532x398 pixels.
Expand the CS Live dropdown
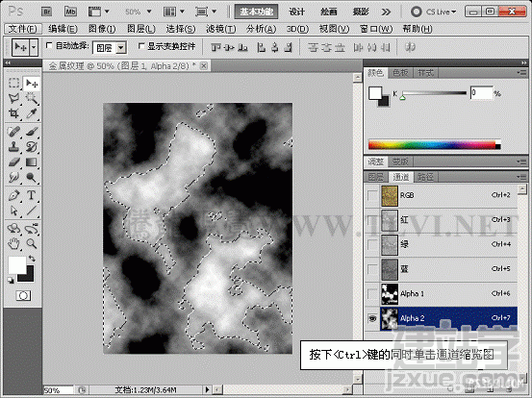pyautogui.click(x=434, y=12)
